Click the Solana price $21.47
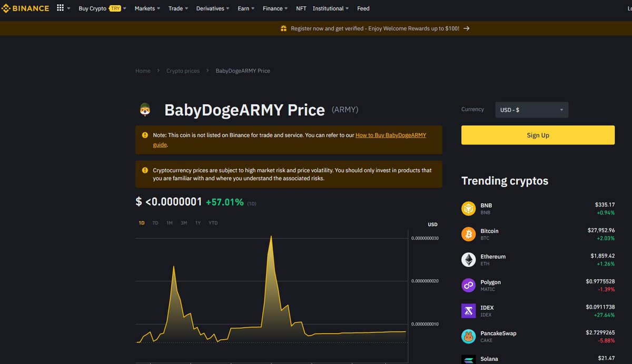The height and width of the screenshot is (364, 632). [x=606, y=359]
